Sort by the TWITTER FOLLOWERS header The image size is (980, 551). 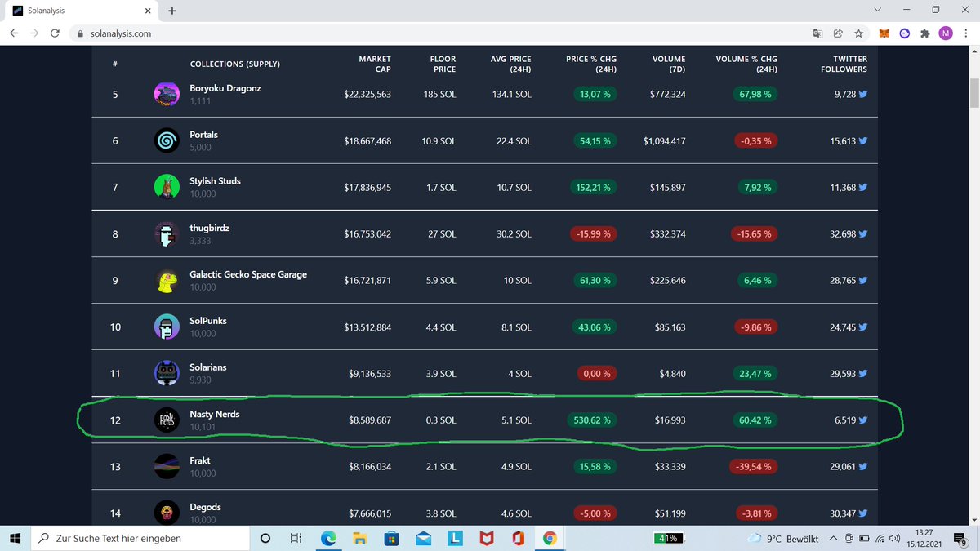tap(844, 64)
